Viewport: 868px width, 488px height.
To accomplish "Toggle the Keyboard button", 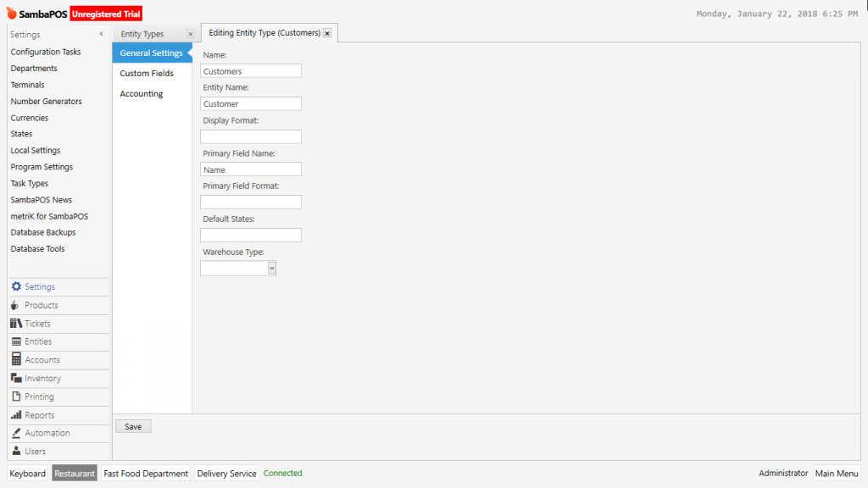I will 28,474.
